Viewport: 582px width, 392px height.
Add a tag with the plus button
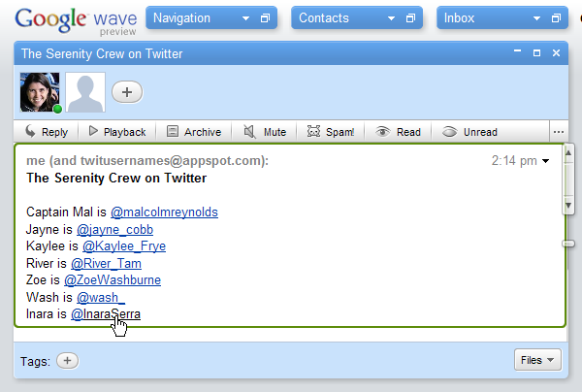tap(67, 360)
